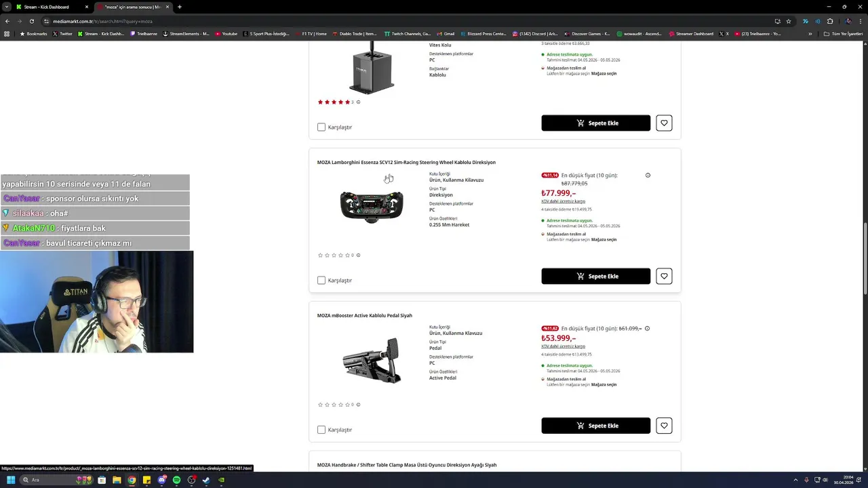Open the Windows Start menu
Image resolution: width=868 pixels, height=488 pixels.
[11, 480]
